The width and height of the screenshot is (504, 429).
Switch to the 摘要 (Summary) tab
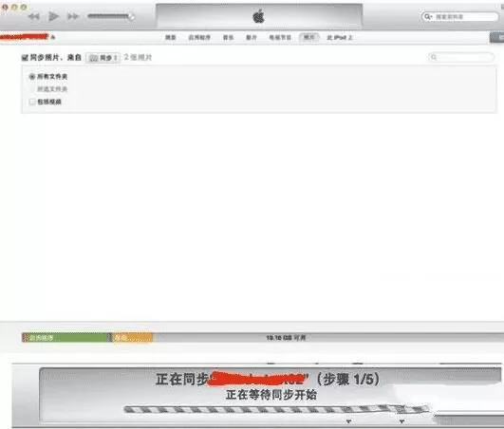click(x=170, y=38)
